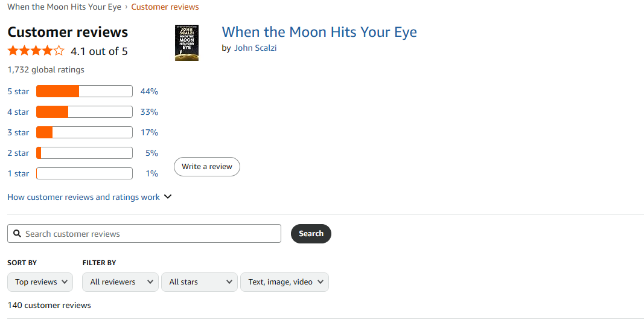Open the All stars filter dropdown
Screen dimensions: 644x328
pos(200,282)
